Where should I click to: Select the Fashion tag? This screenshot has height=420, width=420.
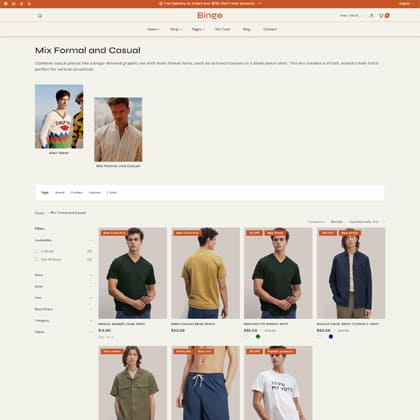94,193
